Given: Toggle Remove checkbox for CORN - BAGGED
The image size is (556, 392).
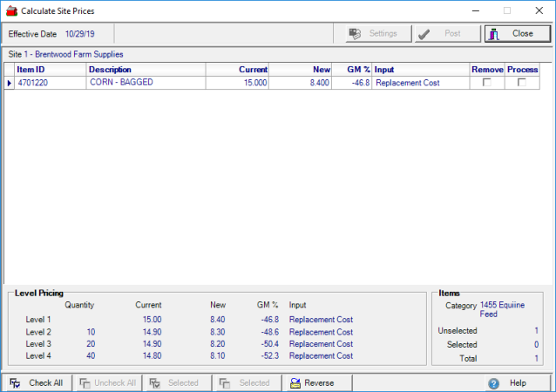Looking at the screenshot, I should click(487, 83).
